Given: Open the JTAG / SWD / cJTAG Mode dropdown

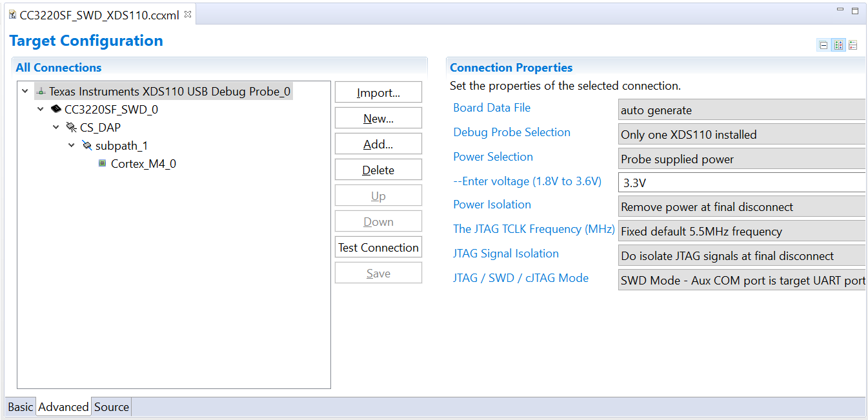Looking at the screenshot, I should point(742,280).
